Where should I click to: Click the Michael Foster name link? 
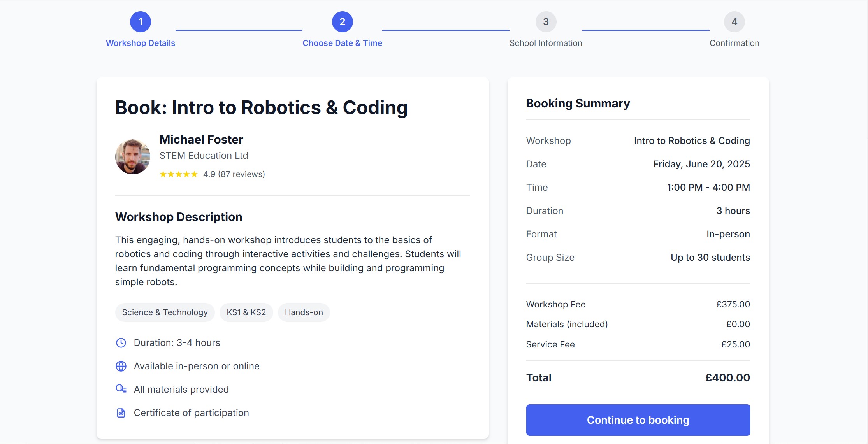[x=201, y=139]
